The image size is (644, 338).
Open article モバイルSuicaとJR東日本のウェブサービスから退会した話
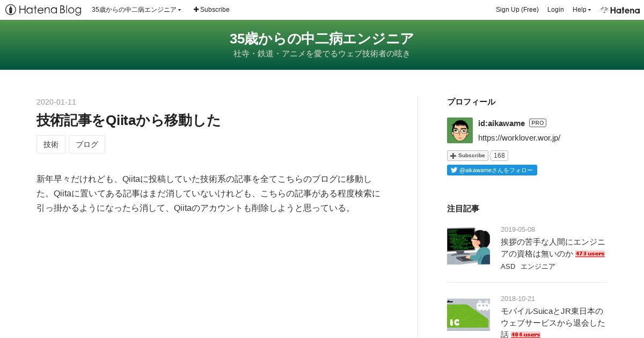pyautogui.click(x=553, y=322)
